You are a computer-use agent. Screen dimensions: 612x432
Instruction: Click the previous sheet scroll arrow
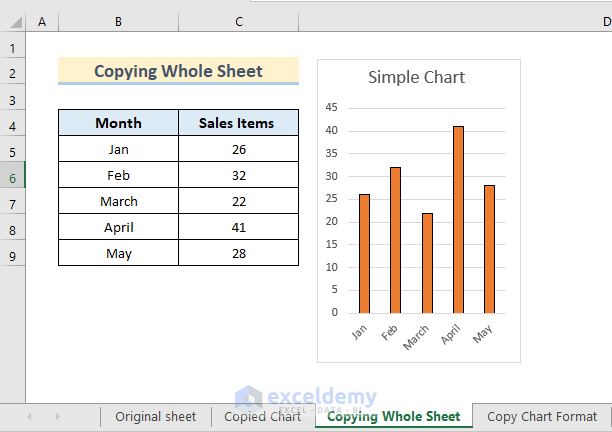[x=29, y=416]
